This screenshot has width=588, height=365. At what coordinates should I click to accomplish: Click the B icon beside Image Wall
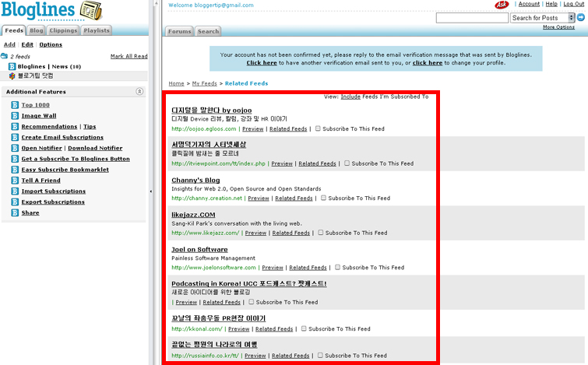coord(15,116)
